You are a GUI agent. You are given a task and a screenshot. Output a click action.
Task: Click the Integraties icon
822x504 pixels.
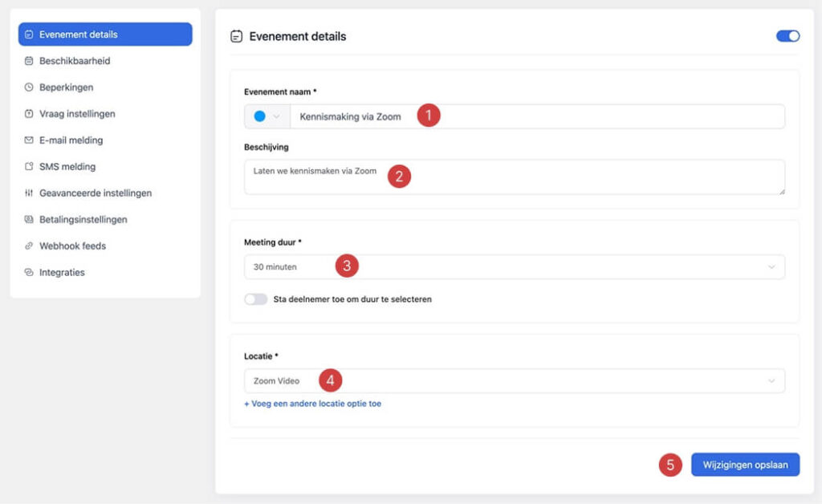[x=29, y=272]
